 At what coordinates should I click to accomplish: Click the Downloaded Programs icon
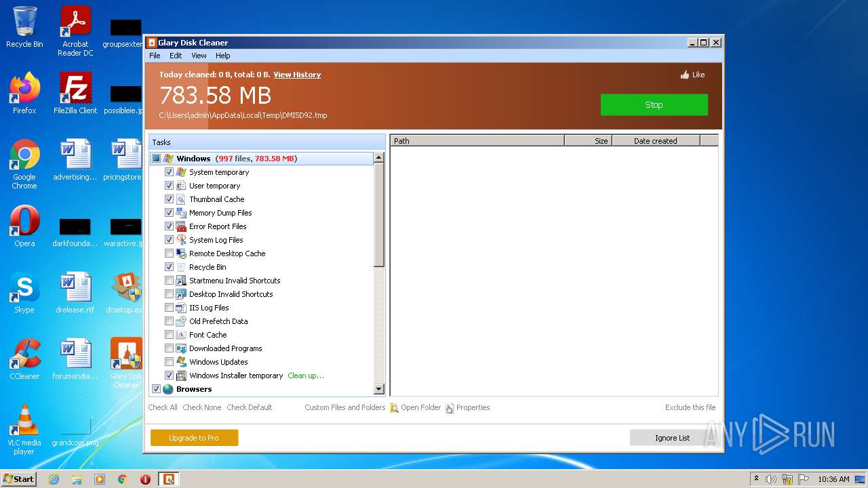click(x=181, y=348)
